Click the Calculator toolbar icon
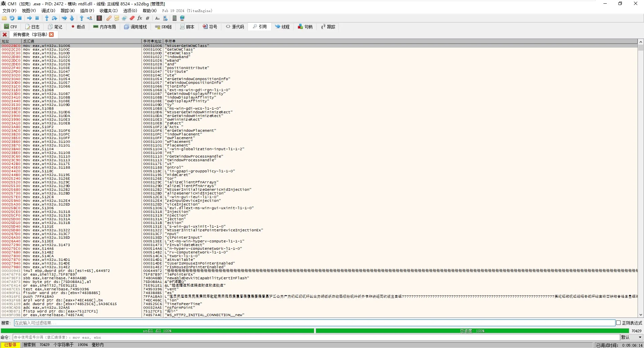This screenshot has width=644, height=348. tap(175, 18)
